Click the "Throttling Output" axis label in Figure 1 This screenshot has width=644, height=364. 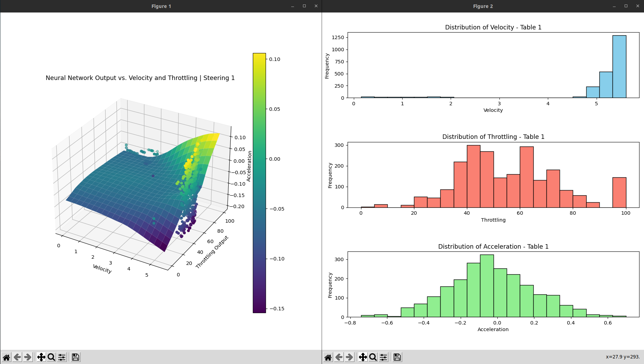[212, 252]
